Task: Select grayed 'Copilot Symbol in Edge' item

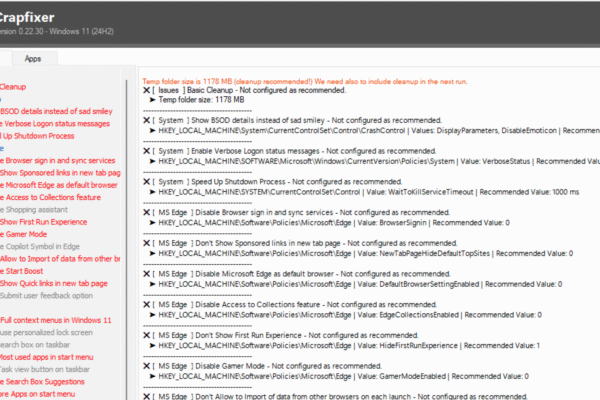Action: pos(40,247)
